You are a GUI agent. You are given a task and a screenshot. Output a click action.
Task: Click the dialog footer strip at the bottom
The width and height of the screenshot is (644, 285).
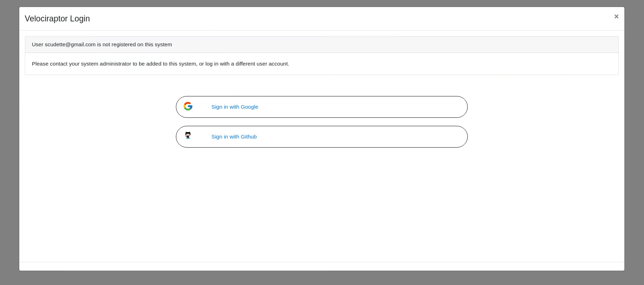322,266
